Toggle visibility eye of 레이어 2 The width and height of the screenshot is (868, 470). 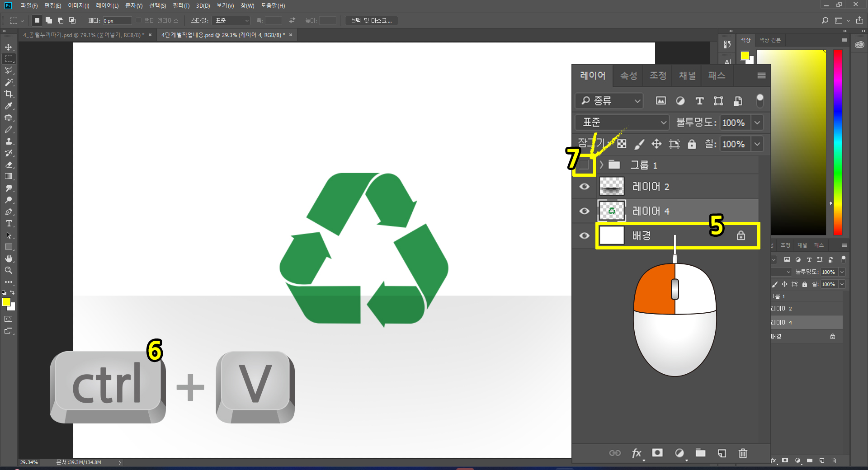point(584,187)
